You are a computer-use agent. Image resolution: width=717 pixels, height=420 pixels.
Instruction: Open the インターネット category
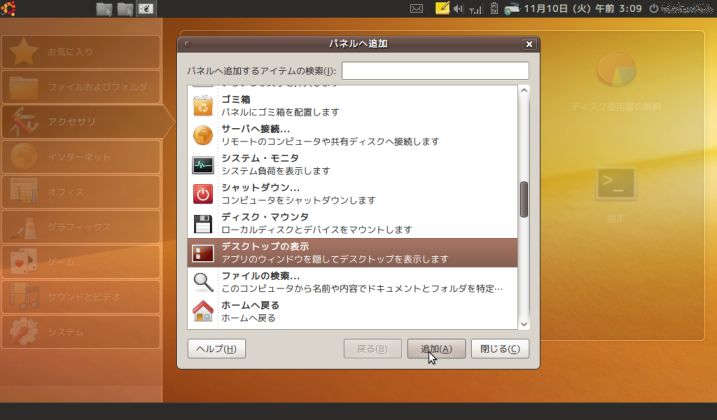[x=81, y=156]
